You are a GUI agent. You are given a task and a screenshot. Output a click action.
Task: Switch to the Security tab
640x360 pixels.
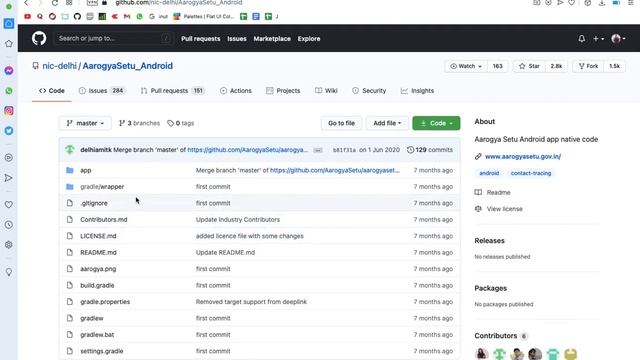[x=369, y=91]
